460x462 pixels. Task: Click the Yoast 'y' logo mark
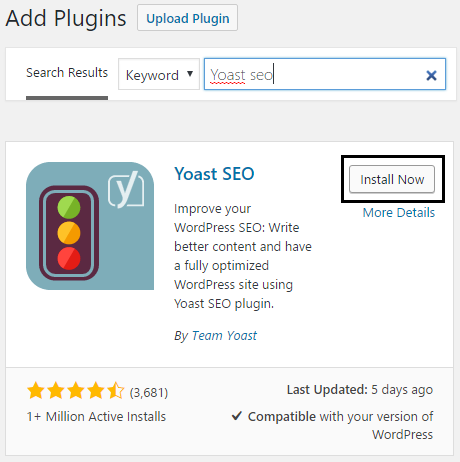[126, 189]
